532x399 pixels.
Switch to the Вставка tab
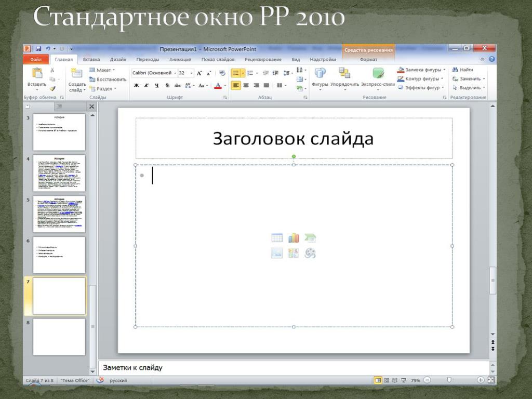(91, 59)
